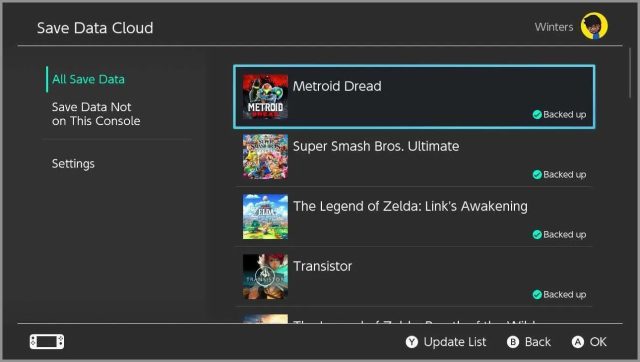Open the Super Smash Bros. Ultimate cover art

tap(265, 157)
